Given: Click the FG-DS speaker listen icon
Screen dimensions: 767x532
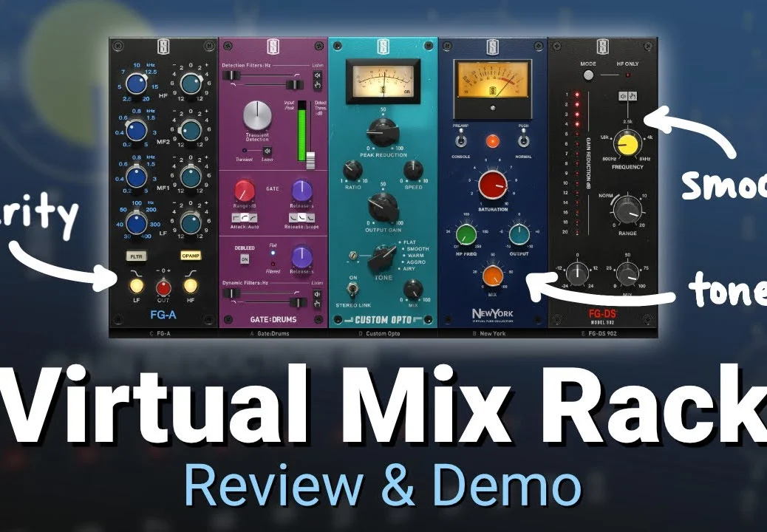Looking at the screenshot, I should tap(623, 96).
